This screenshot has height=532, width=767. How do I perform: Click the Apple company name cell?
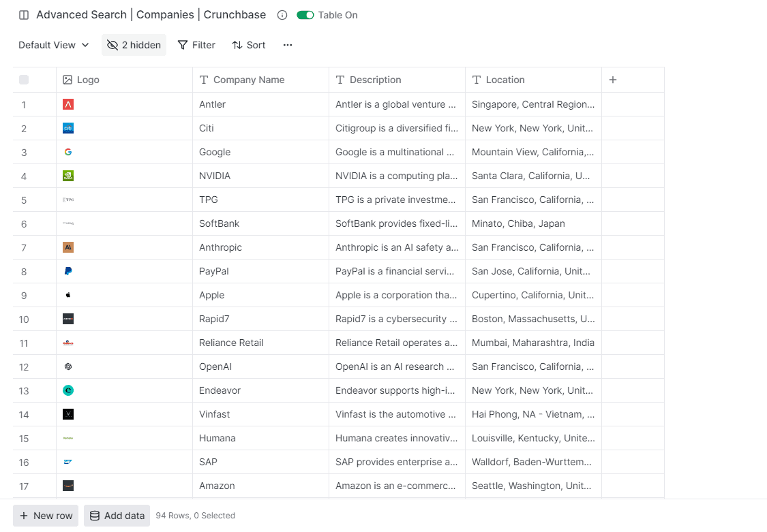tap(260, 295)
